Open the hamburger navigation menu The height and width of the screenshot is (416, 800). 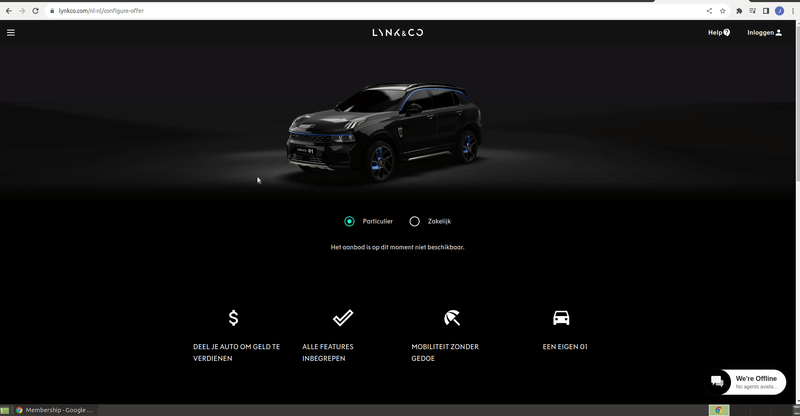[11, 33]
